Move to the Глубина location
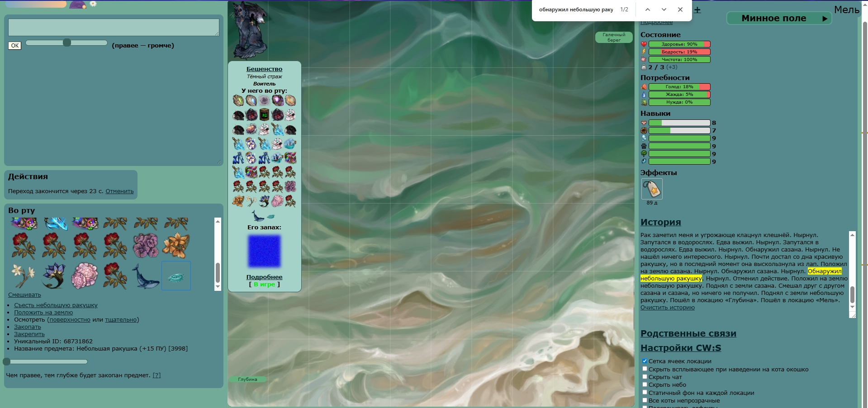 tap(247, 380)
